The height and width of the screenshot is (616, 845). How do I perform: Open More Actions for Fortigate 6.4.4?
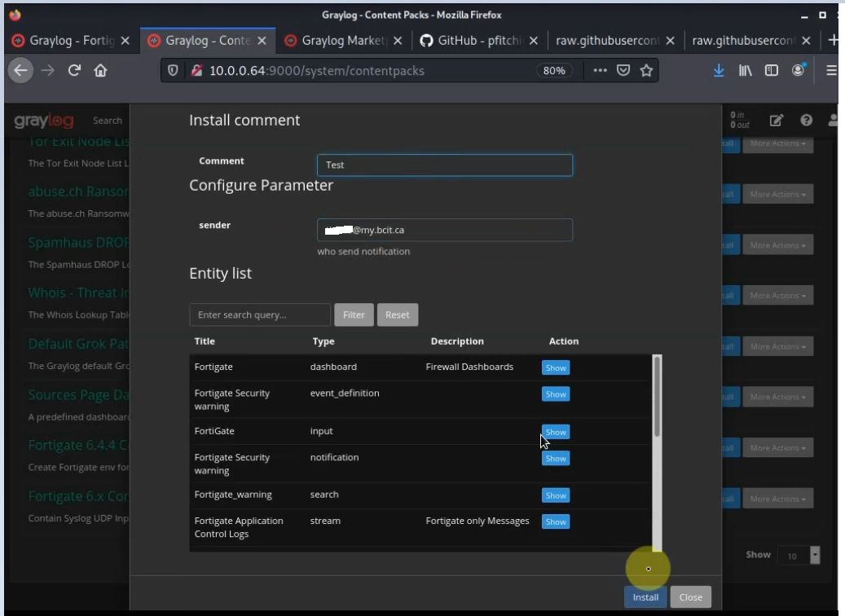pos(777,448)
